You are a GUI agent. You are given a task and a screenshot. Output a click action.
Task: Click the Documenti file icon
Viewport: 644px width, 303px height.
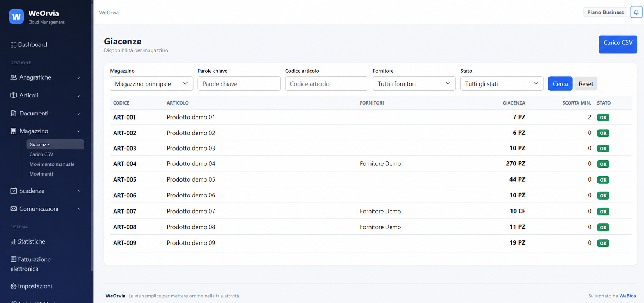pos(13,113)
